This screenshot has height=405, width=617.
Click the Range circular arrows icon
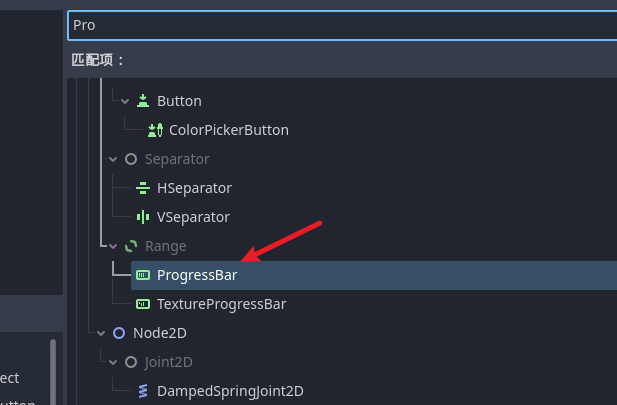pyautogui.click(x=131, y=246)
